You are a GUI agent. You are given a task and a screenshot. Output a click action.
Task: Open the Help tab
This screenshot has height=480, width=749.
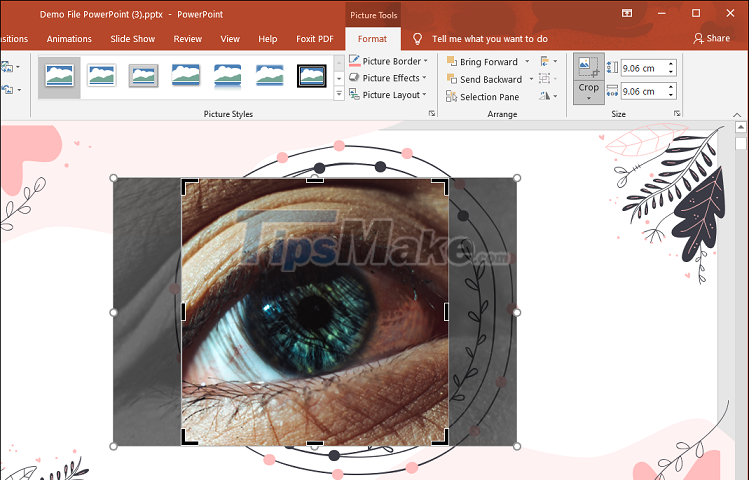[x=268, y=39]
